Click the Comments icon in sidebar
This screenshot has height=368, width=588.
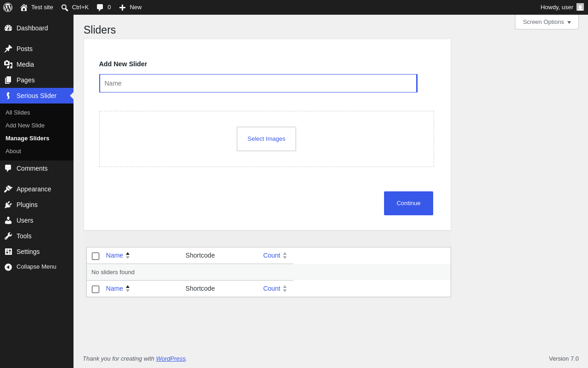point(8,168)
